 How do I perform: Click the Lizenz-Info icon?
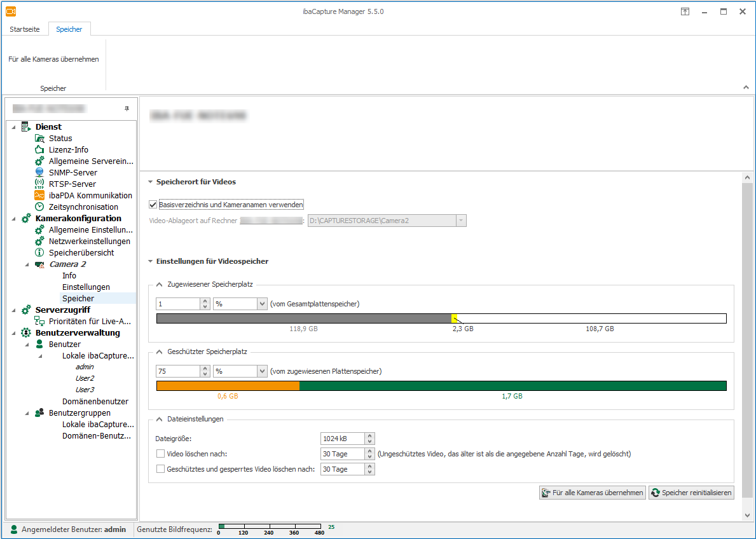(x=39, y=150)
